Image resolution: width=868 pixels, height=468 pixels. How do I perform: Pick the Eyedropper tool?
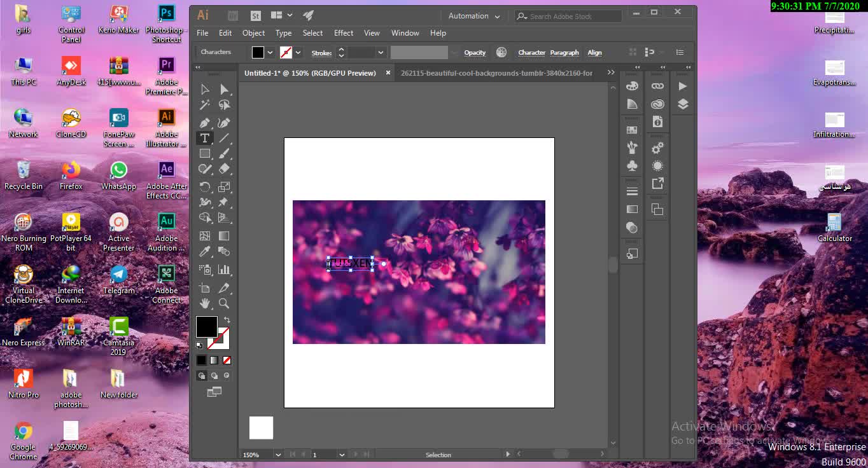[205, 252]
